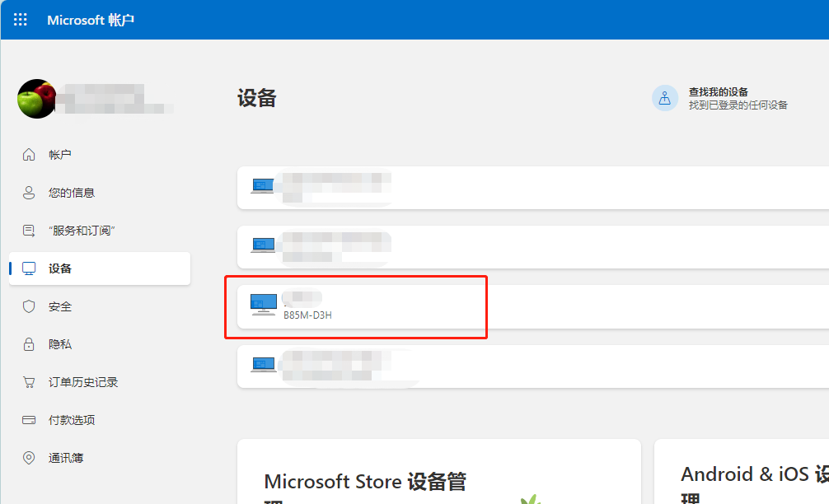Click the desktop monitor icon of B85M-D3H
The height and width of the screenshot is (504, 829).
tap(264, 305)
